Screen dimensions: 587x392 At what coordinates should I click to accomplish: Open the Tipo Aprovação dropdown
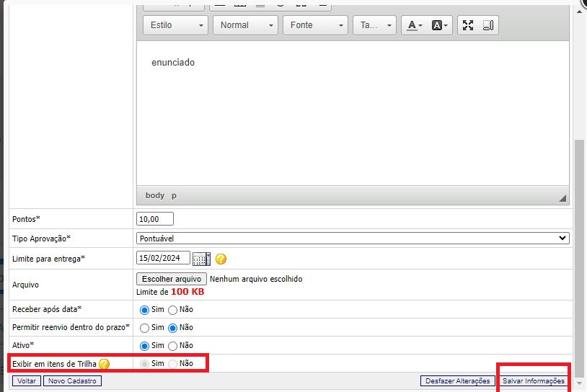353,239
